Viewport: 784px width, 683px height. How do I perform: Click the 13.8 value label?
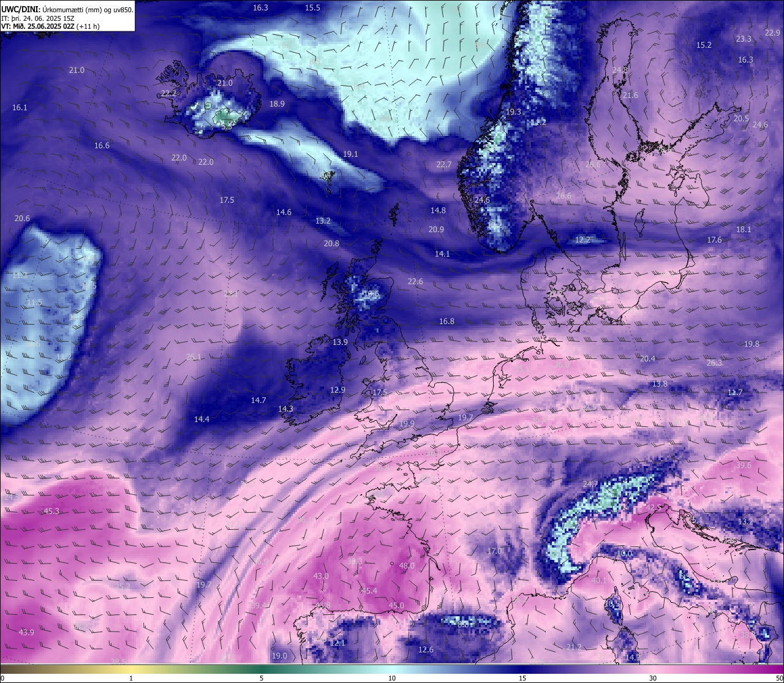click(660, 383)
